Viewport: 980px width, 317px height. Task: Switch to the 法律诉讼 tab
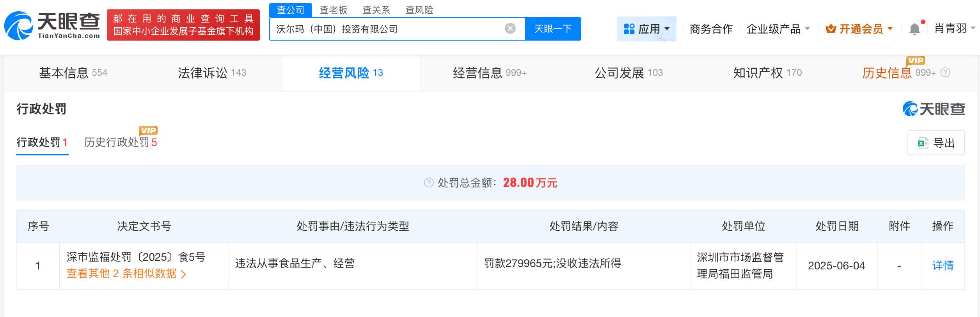tap(212, 73)
